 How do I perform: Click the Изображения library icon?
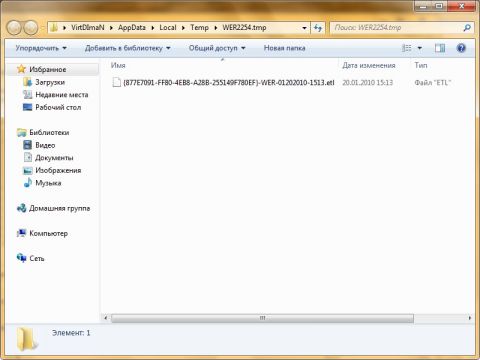pyautogui.click(x=28, y=170)
